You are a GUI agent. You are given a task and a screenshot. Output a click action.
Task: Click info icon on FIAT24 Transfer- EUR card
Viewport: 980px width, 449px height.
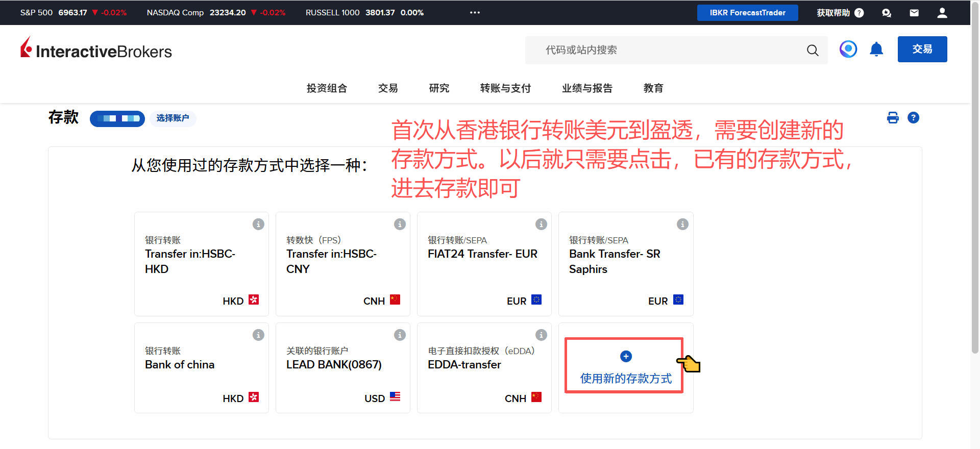tap(541, 224)
